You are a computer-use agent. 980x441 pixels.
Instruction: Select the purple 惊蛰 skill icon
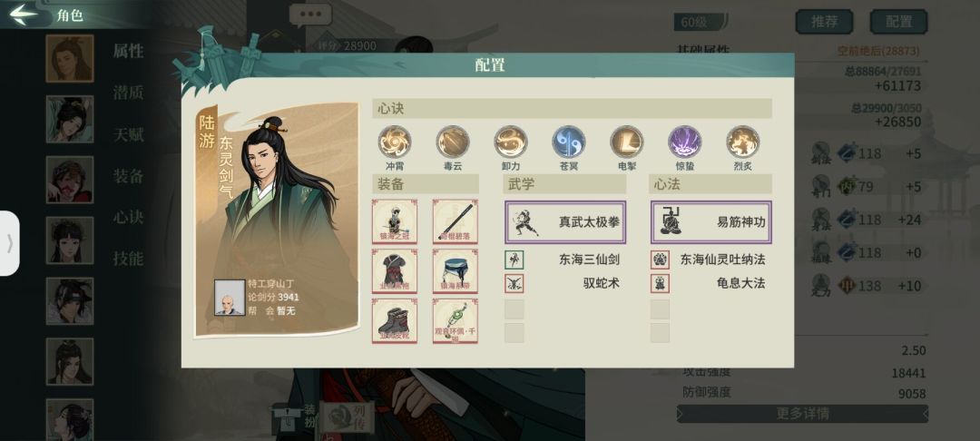coord(685,142)
